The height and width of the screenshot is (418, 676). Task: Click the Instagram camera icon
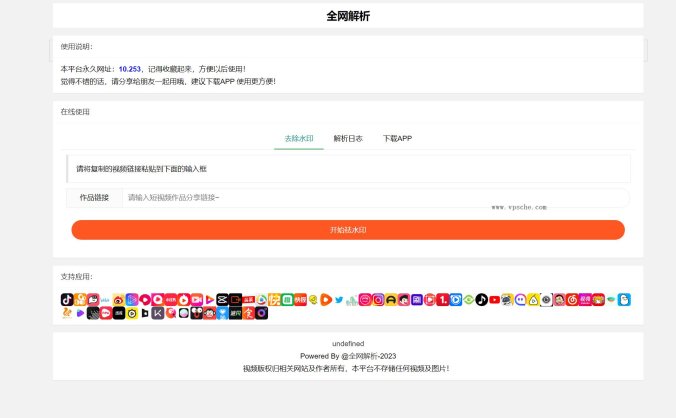click(378, 299)
